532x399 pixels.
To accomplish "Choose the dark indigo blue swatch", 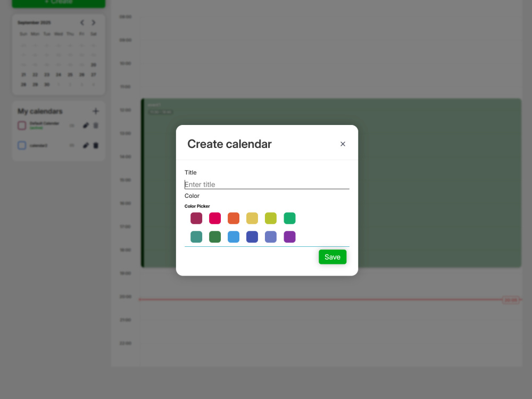I will [x=252, y=237].
